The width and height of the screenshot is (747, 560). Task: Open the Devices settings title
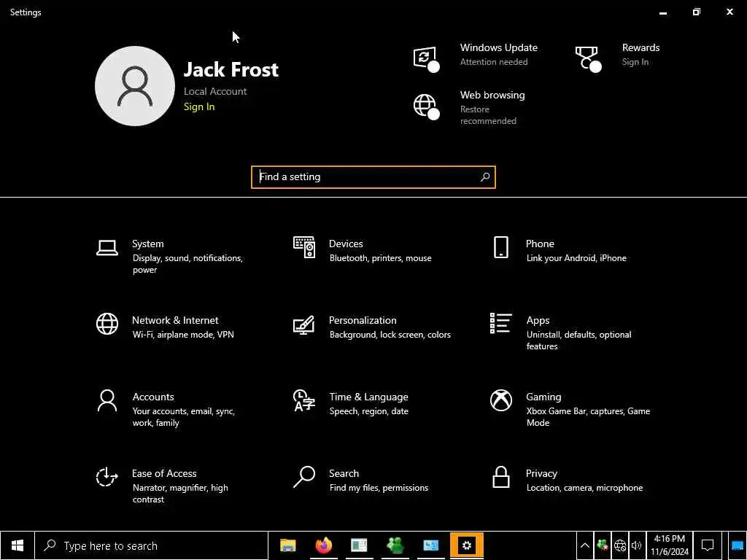pos(346,244)
